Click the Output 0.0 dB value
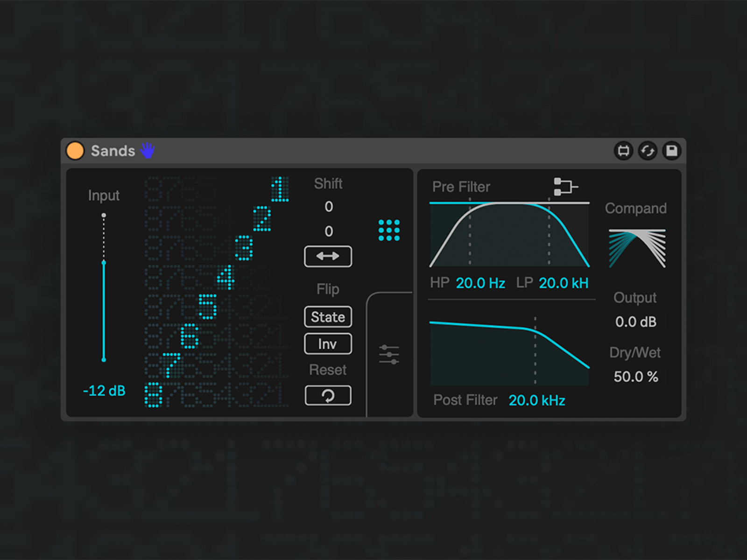 tap(635, 322)
